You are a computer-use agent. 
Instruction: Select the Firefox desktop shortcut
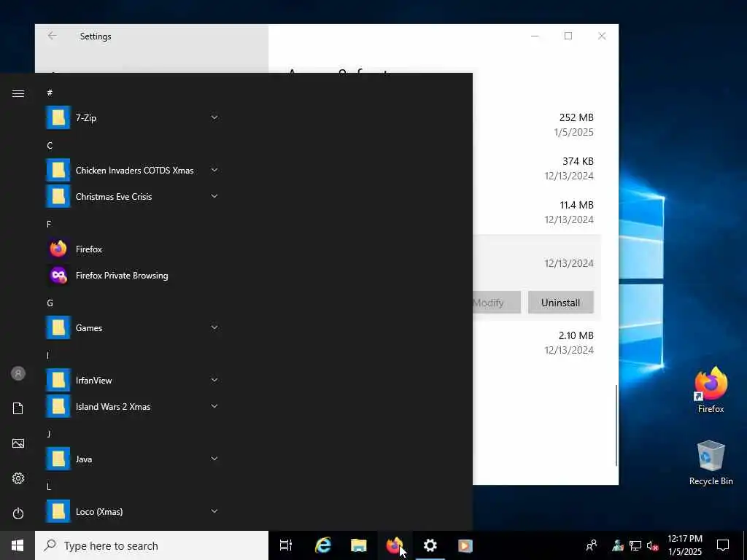click(x=711, y=391)
